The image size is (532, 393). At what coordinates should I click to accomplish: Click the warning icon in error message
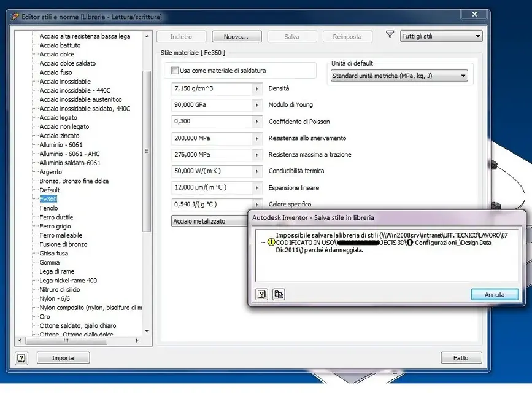click(x=271, y=242)
